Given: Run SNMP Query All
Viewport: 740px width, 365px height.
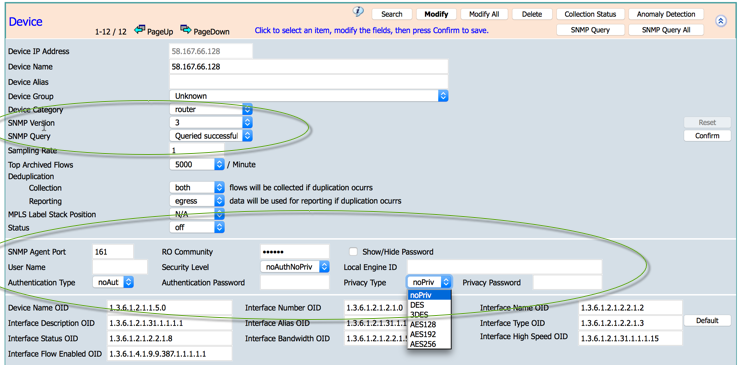Looking at the screenshot, I should coord(666,30).
